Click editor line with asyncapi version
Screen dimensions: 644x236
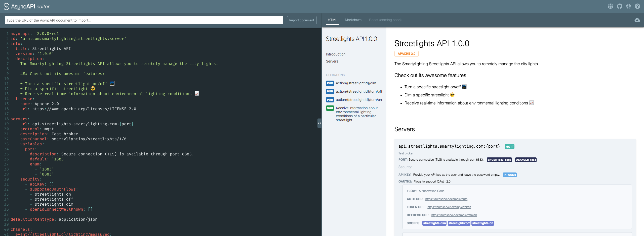tap(36, 34)
